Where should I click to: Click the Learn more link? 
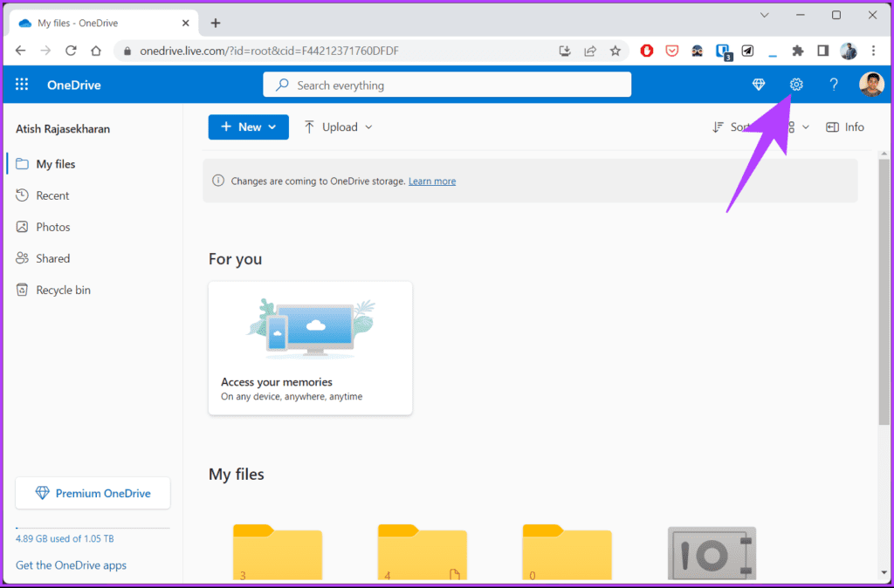(x=432, y=181)
